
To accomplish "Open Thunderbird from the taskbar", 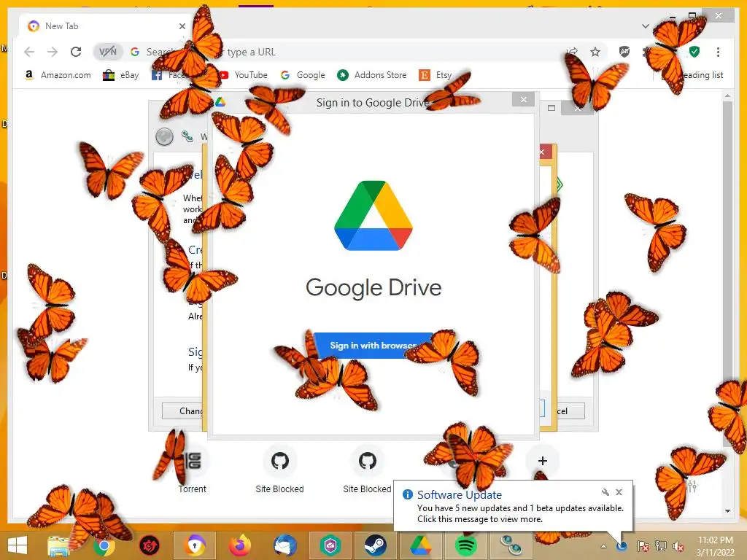I will pyautogui.click(x=285, y=545).
